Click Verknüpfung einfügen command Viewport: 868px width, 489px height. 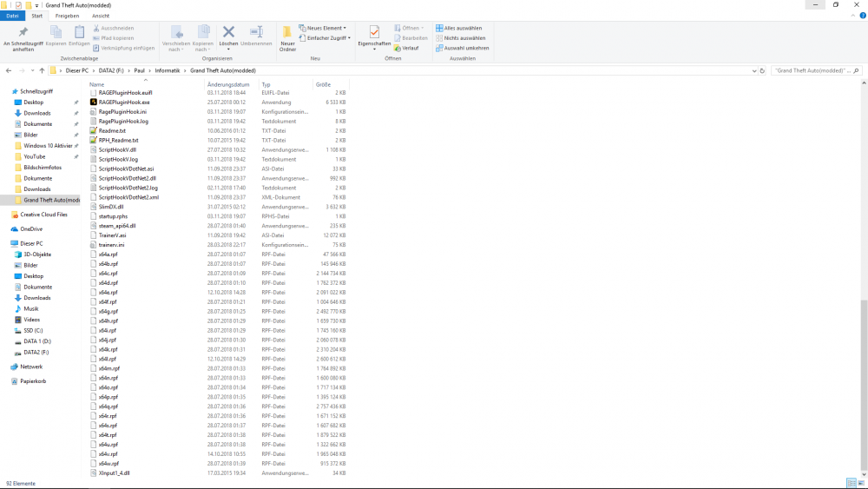124,48
